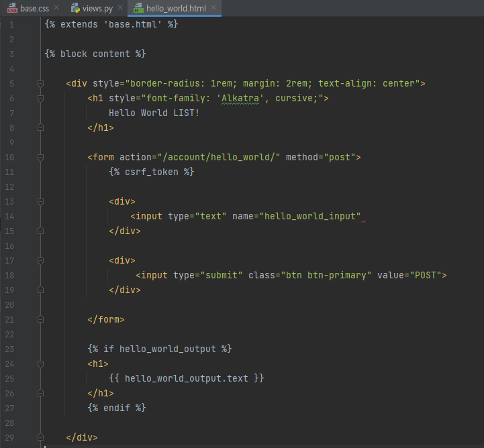Click line number 14 in the gutter

click(x=9, y=217)
